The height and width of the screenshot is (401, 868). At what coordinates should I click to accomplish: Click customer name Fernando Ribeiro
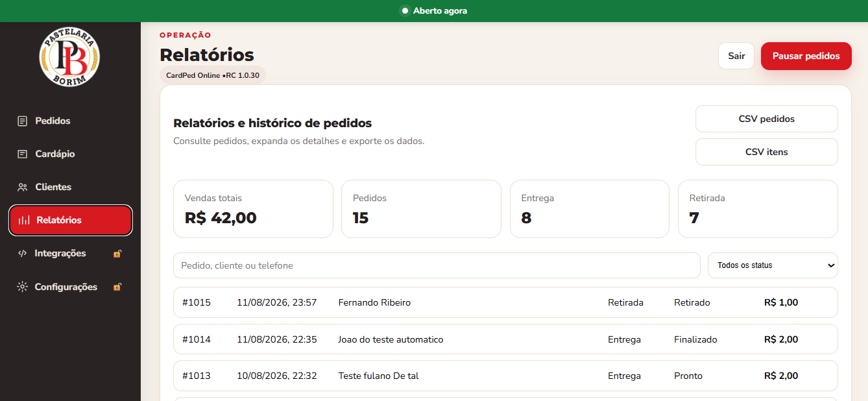click(x=374, y=302)
